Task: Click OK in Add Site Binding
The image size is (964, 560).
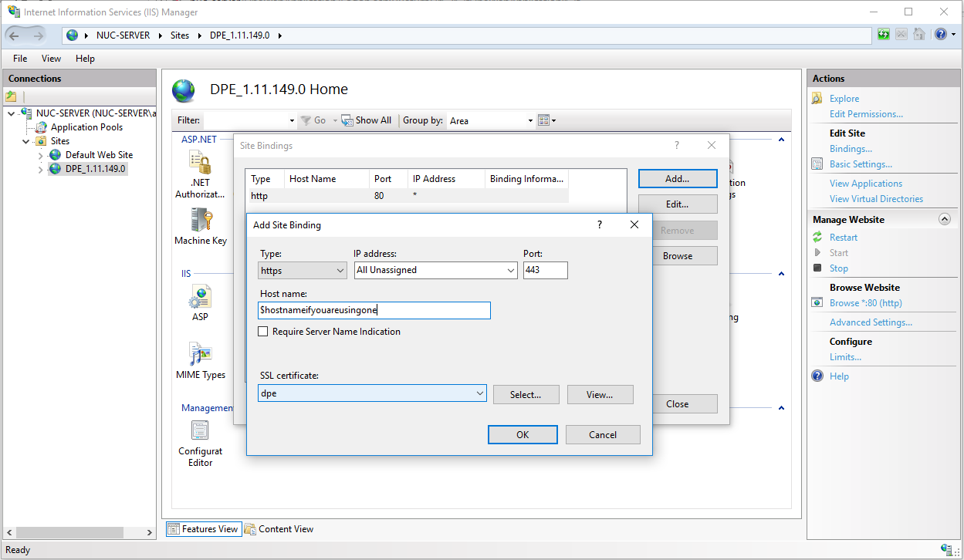Action: pyautogui.click(x=523, y=435)
